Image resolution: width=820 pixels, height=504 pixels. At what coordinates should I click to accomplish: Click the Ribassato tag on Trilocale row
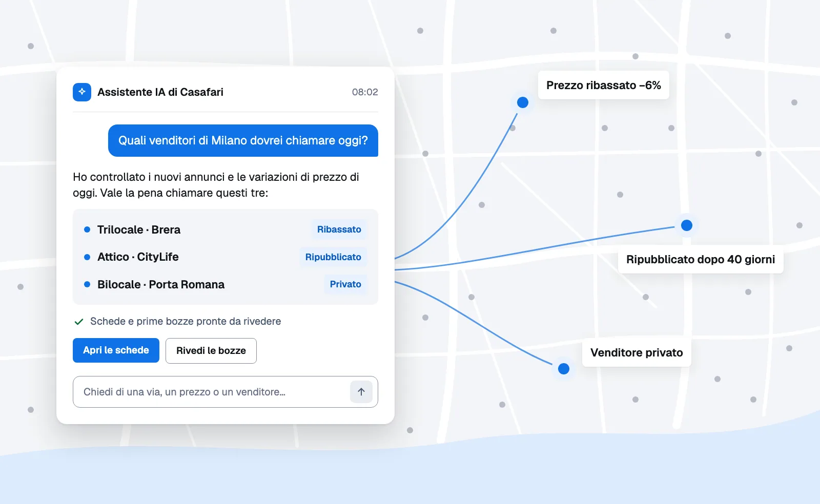tap(339, 229)
